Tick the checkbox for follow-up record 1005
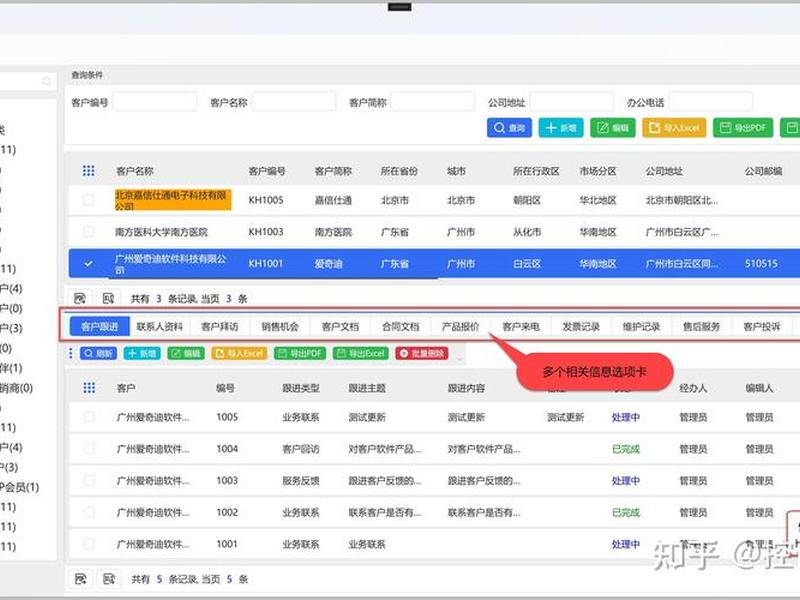The width and height of the screenshot is (800, 600). coord(89,417)
